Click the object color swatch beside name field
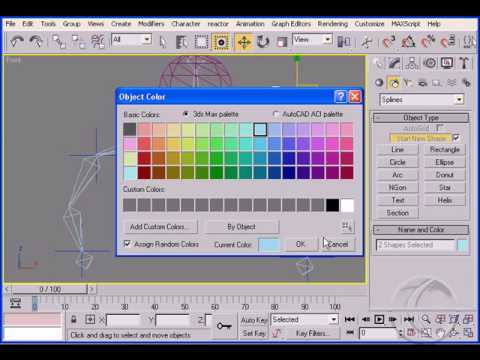The image size is (480, 360). tap(463, 245)
